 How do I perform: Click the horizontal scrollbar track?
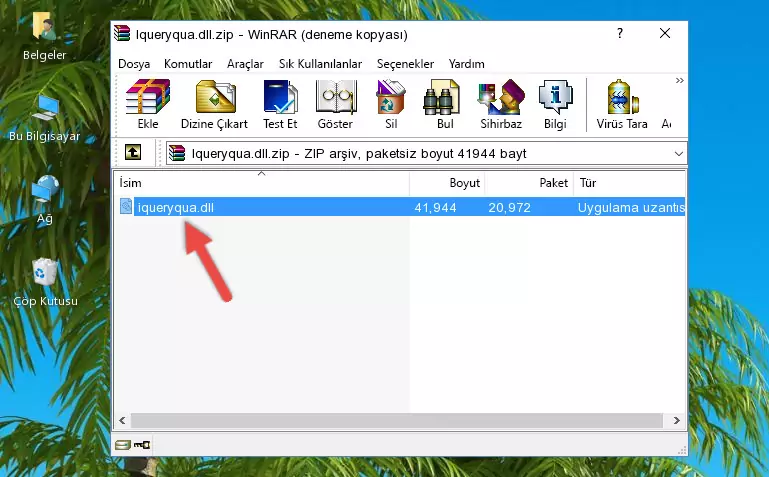point(396,420)
